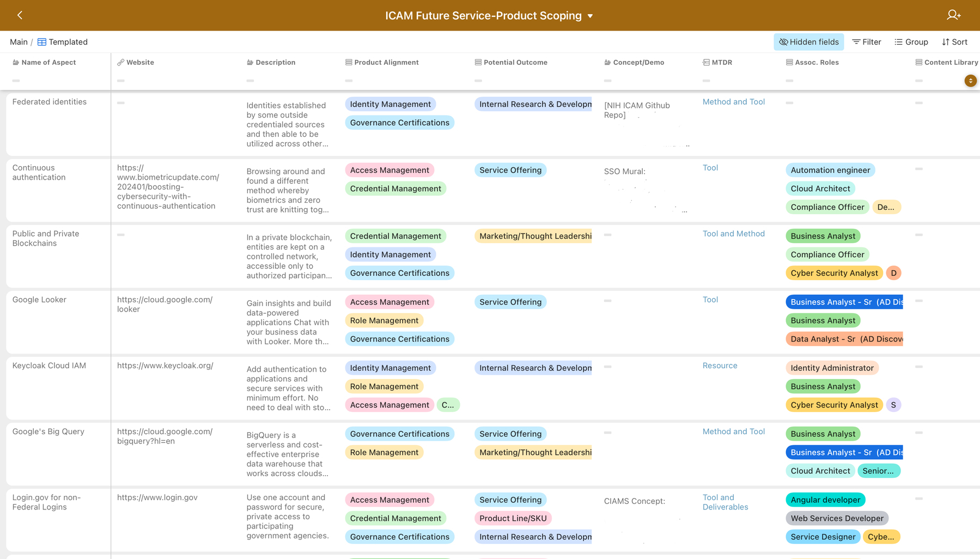Click Method and Tool in Federated identities row

coord(733,102)
